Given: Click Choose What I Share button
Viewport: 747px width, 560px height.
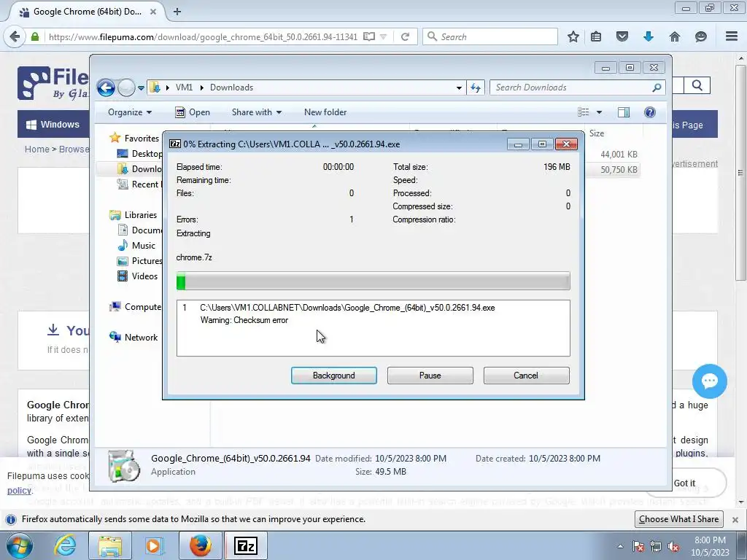Looking at the screenshot, I should (x=678, y=519).
